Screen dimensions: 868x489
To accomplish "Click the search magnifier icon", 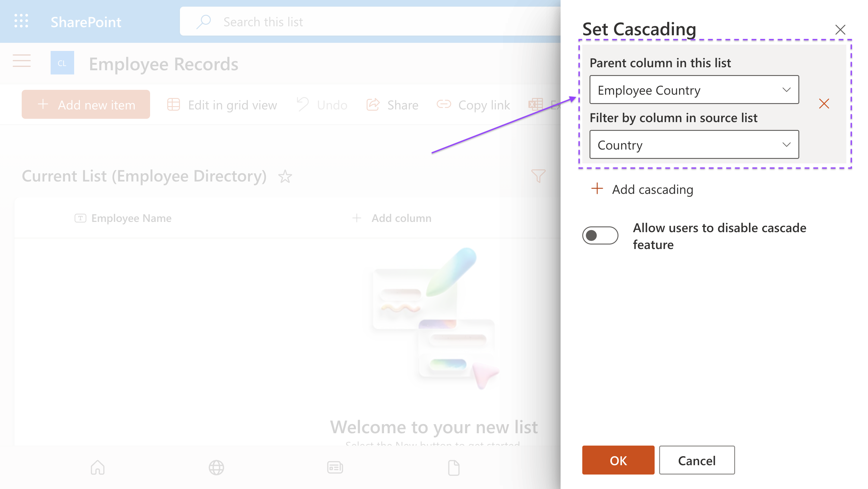I will point(203,22).
